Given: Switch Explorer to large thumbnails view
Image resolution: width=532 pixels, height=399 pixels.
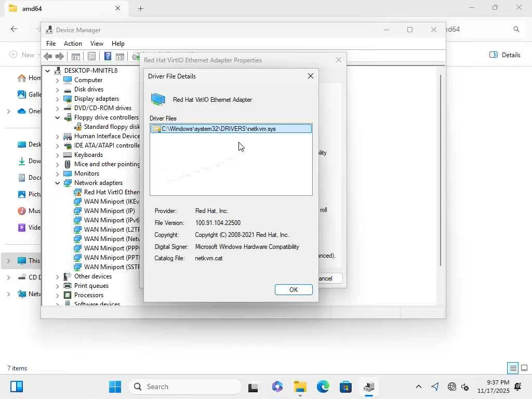Looking at the screenshot, I should (524, 368).
